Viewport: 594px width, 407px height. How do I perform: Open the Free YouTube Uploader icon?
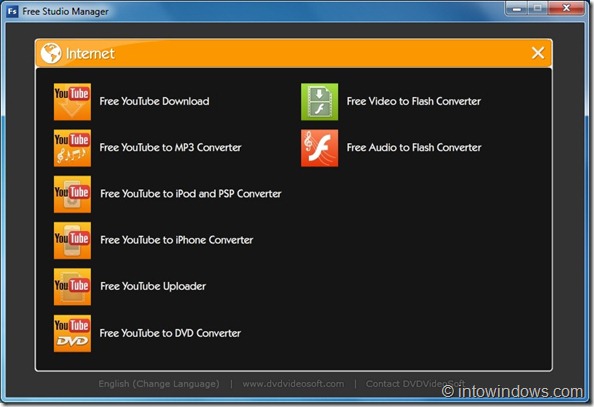coord(72,286)
